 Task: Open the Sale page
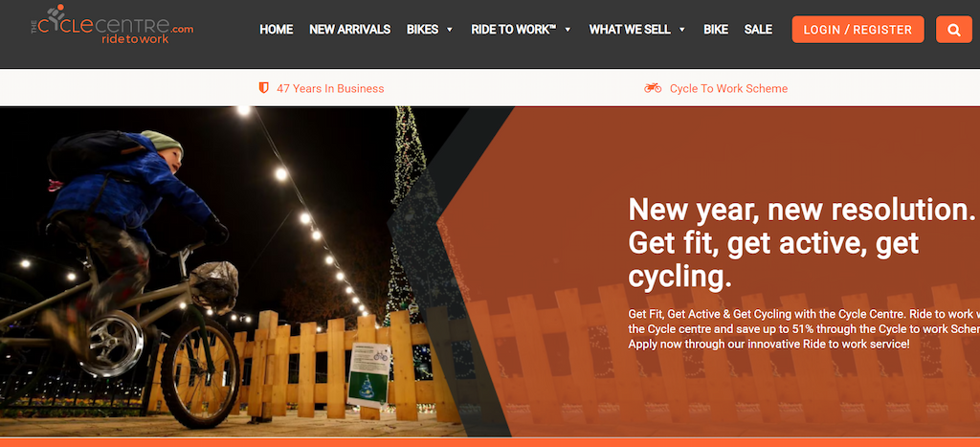(758, 30)
